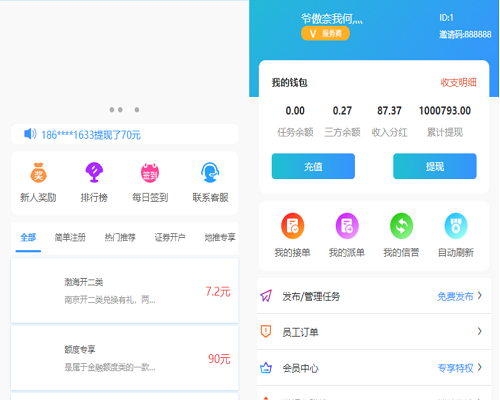Click the 免费发布 link
This screenshot has height=400, width=500.
pyautogui.click(x=455, y=296)
